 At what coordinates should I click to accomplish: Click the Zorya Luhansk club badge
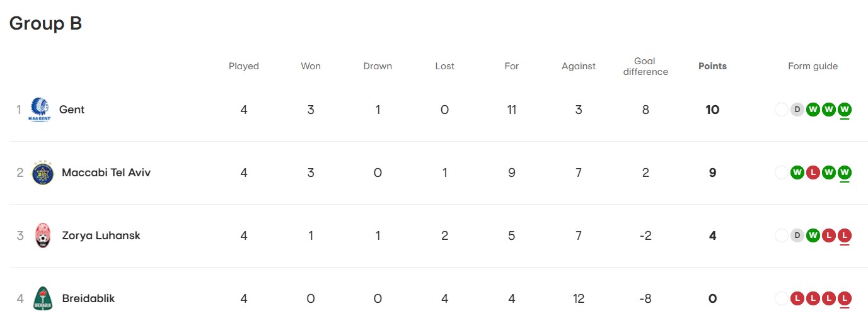43,235
